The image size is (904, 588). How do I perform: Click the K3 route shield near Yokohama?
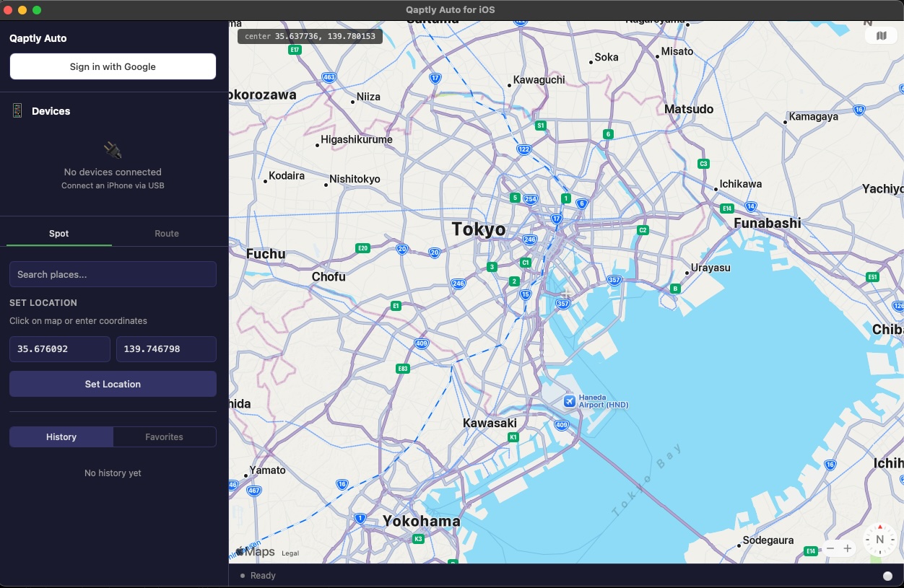[x=418, y=539]
